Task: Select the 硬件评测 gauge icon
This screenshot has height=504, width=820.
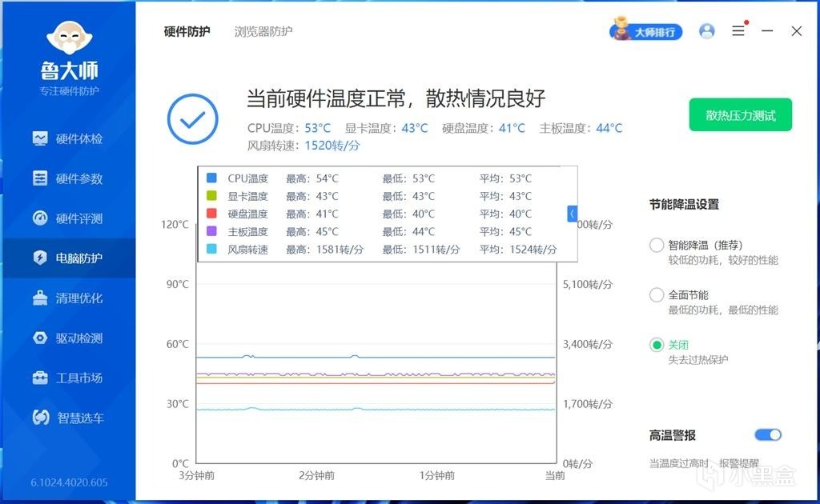Action: [40, 218]
